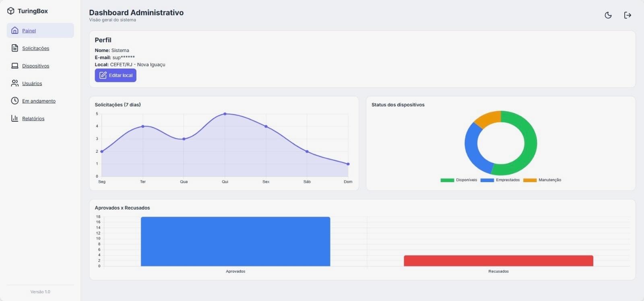Click the Solicitações document icon
Screen dimensions: 644x301
point(15,48)
